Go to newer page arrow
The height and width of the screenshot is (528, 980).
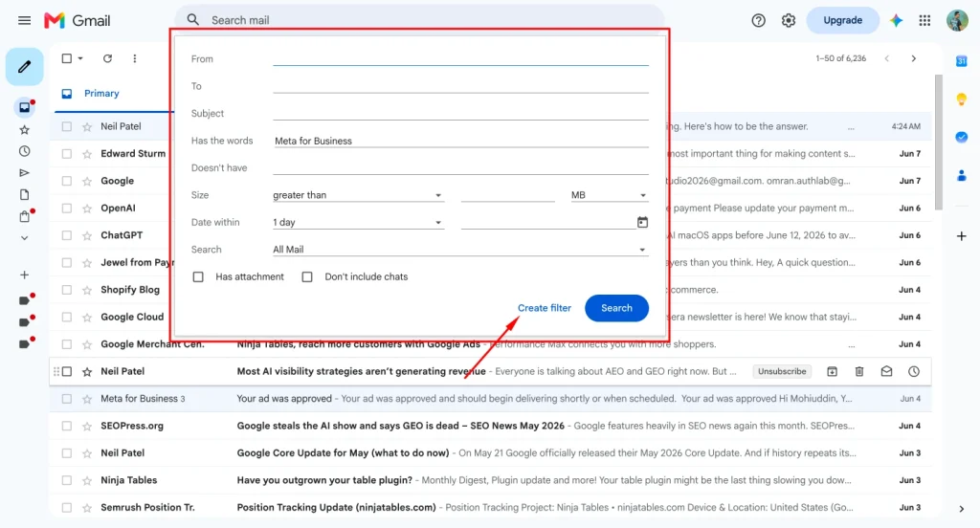pos(886,58)
